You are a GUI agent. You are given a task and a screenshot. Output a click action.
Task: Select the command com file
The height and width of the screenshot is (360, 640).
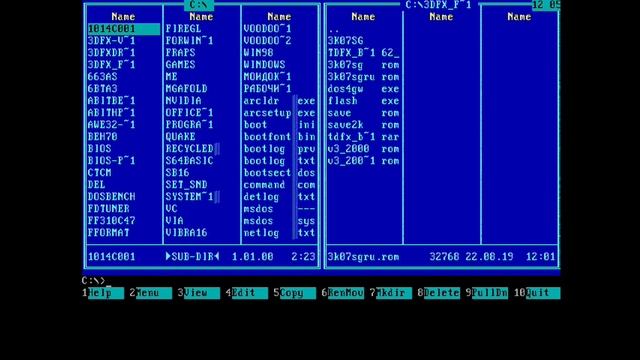click(x=279, y=185)
